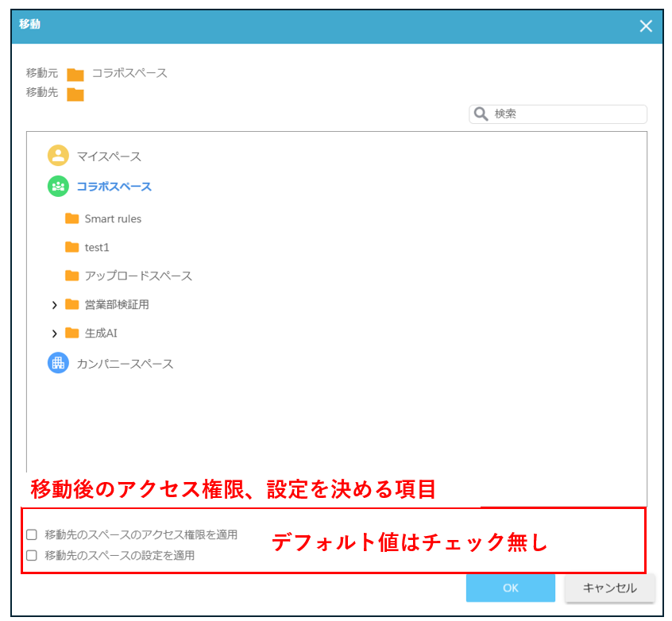This screenshot has width=672, height=621.
Task: Select the 営業部検証用 folder name
Action: coord(117,304)
